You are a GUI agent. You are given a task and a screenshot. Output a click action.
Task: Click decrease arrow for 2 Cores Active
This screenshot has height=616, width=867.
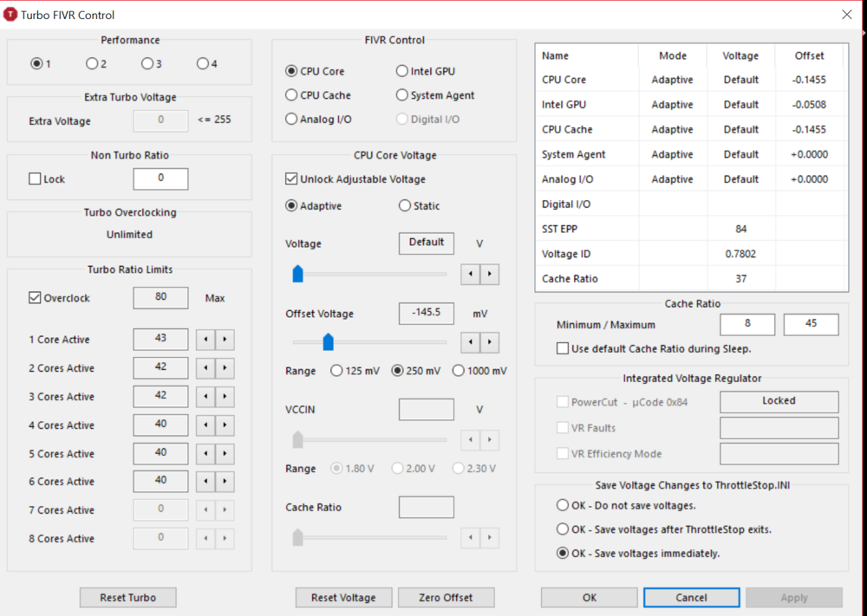(x=205, y=368)
